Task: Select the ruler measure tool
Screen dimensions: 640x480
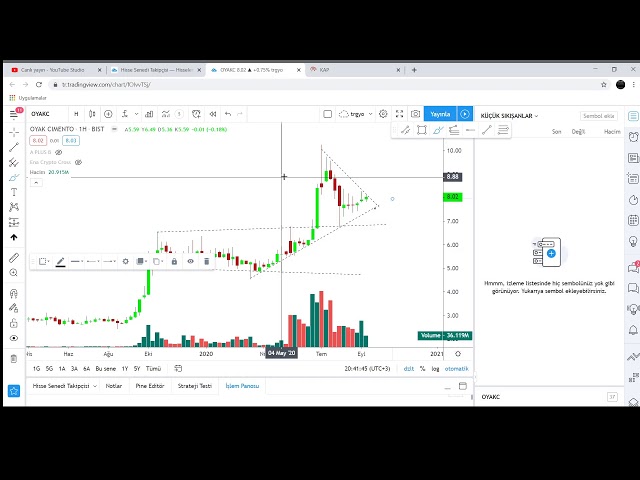Action: (x=14, y=258)
